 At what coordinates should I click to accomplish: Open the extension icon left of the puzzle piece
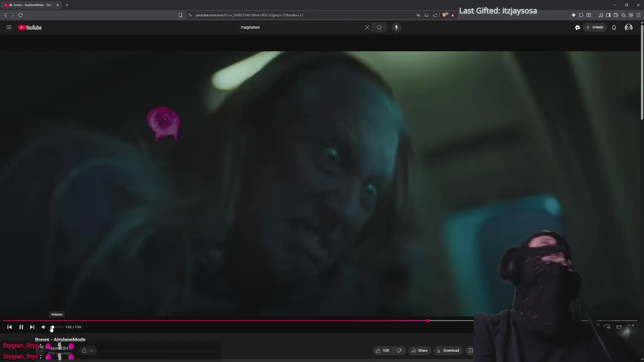[x=574, y=15]
